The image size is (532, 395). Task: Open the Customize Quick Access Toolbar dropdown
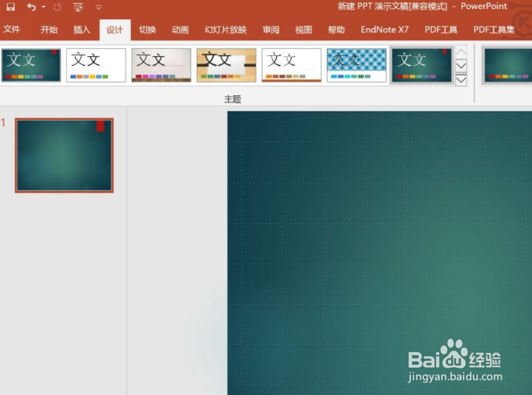click(98, 7)
